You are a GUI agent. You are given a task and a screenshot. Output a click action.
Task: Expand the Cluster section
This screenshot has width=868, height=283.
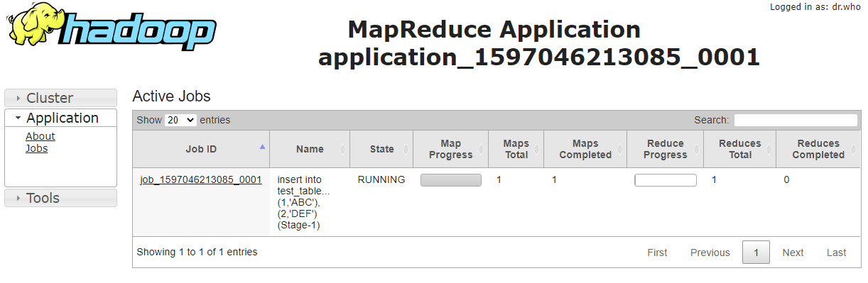click(60, 98)
